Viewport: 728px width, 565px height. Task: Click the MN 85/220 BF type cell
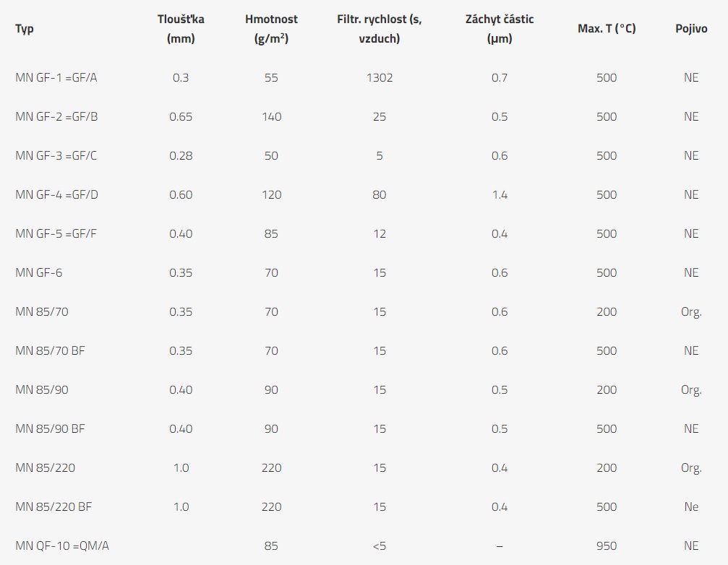coord(53,506)
